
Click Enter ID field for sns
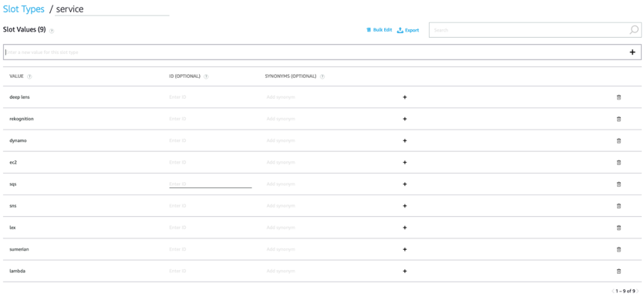point(211,206)
